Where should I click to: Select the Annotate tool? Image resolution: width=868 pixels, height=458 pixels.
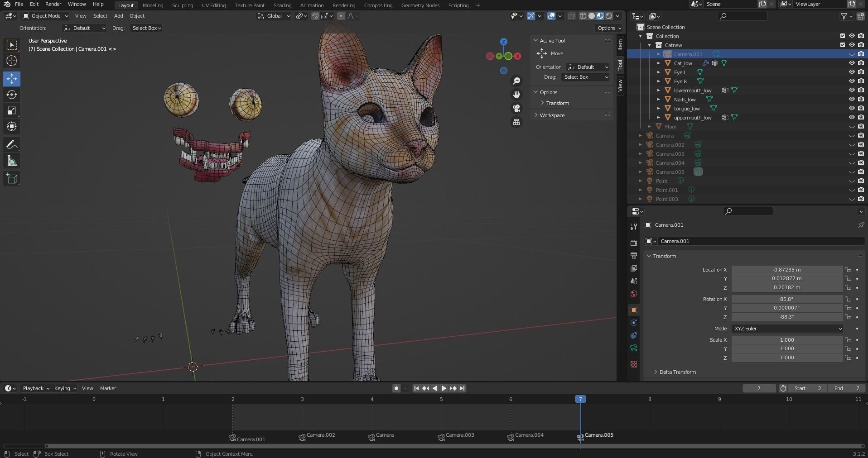pos(12,145)
